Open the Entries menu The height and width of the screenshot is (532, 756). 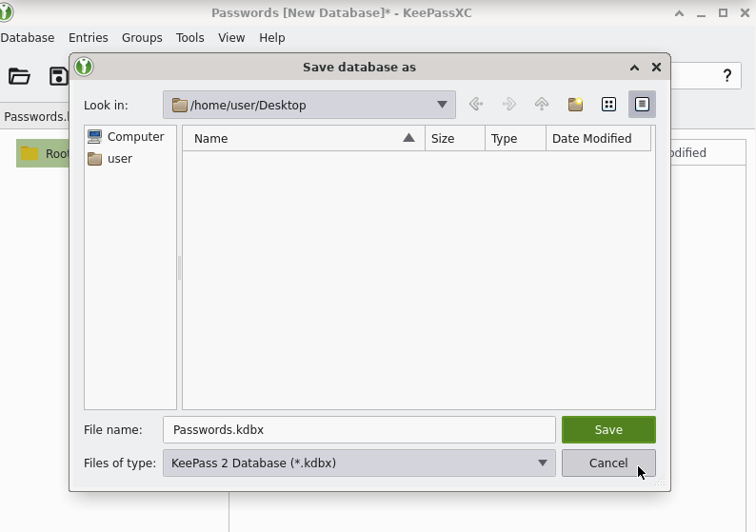pyautogui.click(x=89, y=38)
